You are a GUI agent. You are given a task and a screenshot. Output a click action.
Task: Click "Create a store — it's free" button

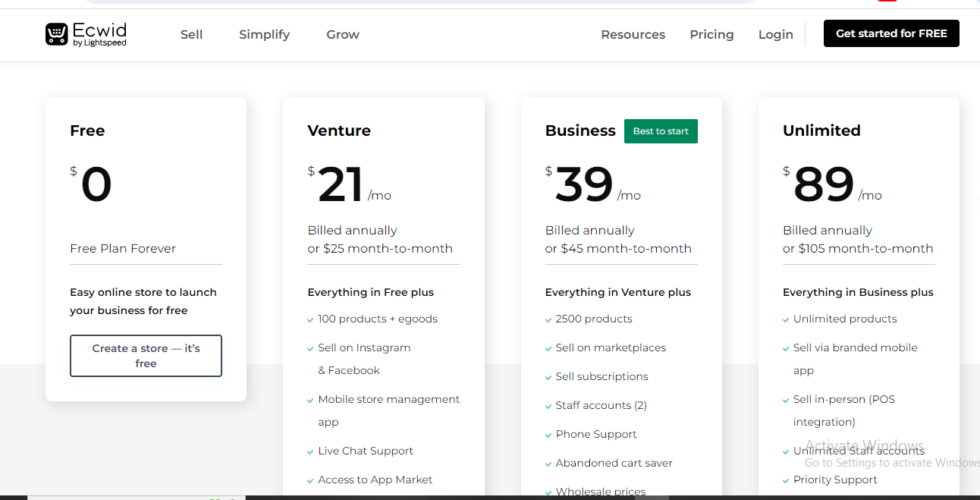tap(146, 356)
